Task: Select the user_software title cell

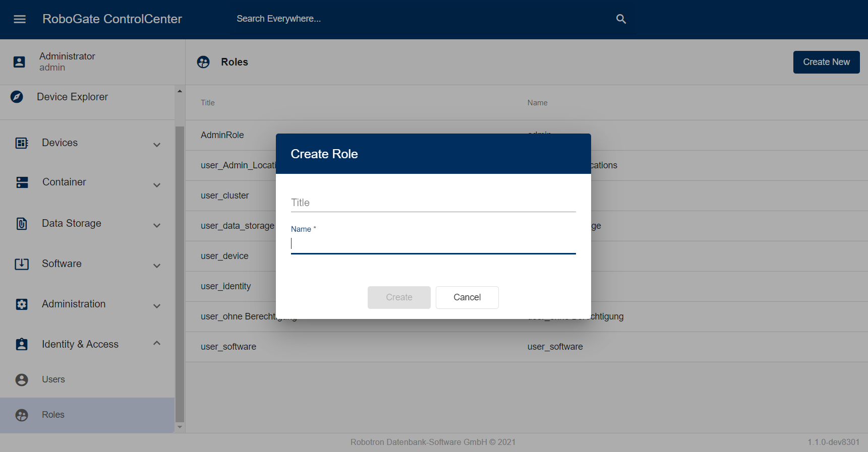Action: point(228,347)
